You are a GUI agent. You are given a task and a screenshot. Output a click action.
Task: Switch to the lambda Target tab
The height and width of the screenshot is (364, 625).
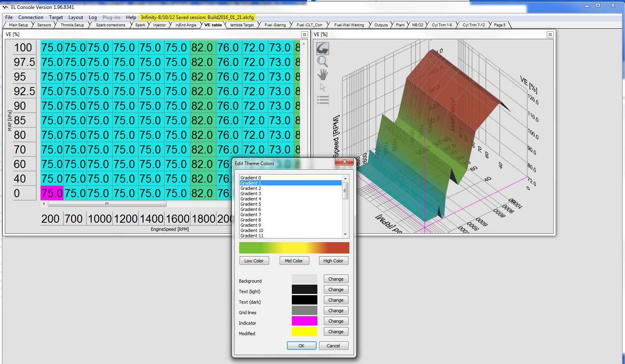(242, 25)
